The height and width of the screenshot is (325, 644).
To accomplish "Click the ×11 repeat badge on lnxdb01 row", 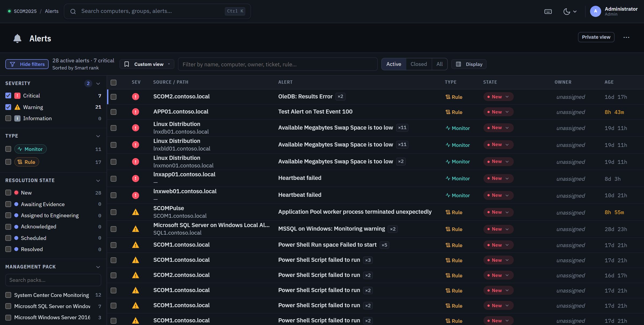I will coord(402,128).
